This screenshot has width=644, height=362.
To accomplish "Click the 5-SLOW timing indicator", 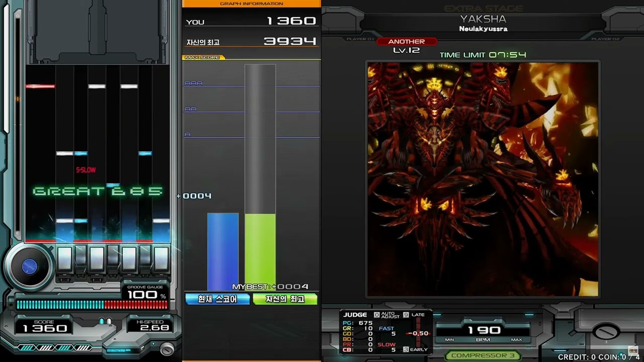I will [86, 170].
